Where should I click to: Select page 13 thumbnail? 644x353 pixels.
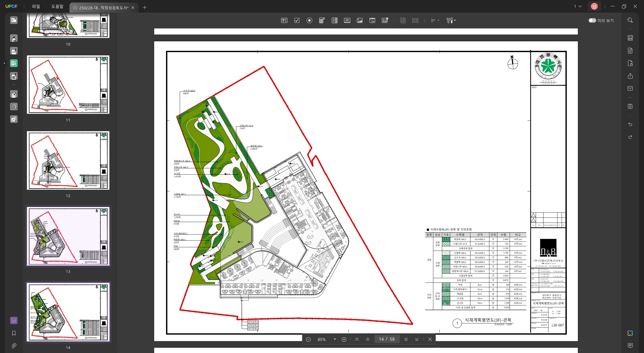click(x=68, y=236)
